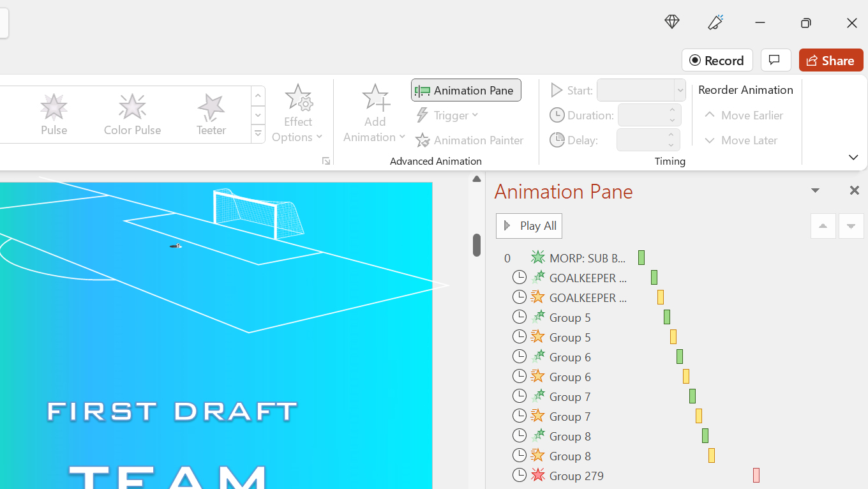Toggle off the Animation Pane

click(466, 90)
